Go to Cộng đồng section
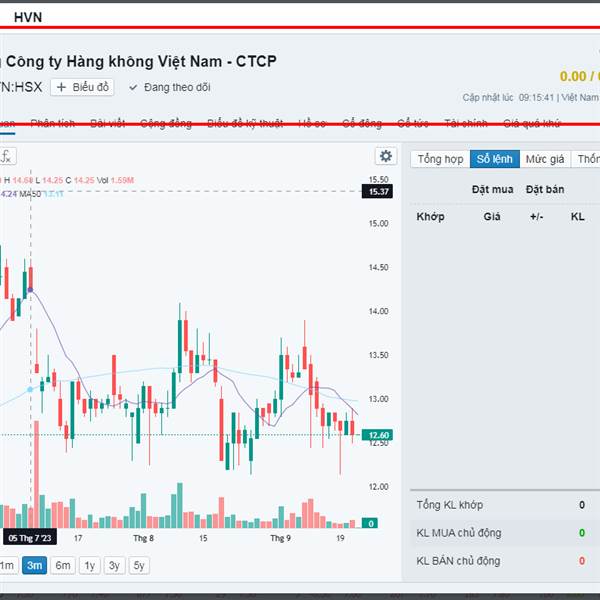Image resolution: width=600 pixels, height=600 pixels. click(x=165, y=123)
